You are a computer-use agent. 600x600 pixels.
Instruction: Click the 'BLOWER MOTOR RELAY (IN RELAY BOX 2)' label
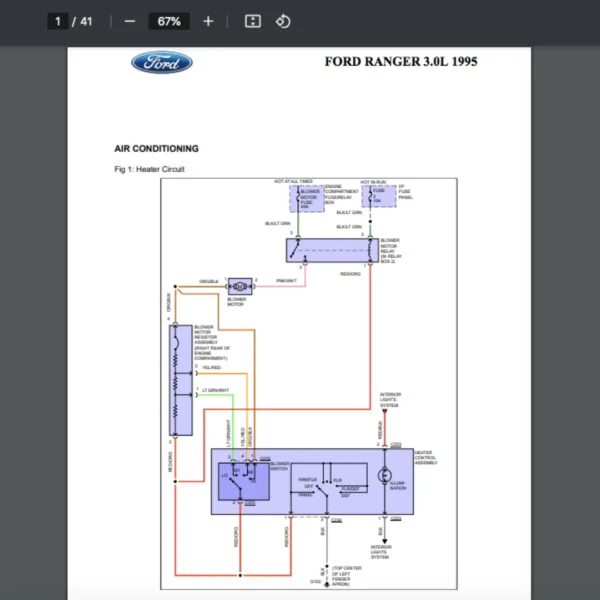(x=391, y=251)
